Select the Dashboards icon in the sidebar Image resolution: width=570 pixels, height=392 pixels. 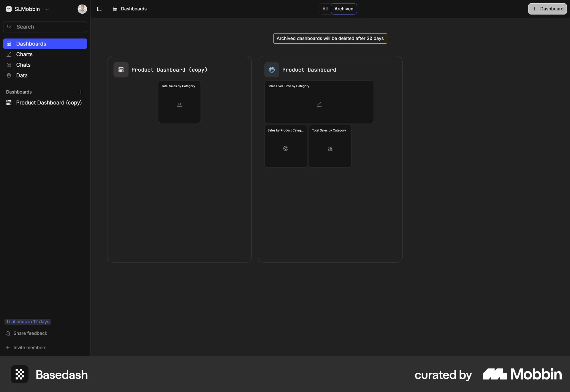[x=9, y=44]
